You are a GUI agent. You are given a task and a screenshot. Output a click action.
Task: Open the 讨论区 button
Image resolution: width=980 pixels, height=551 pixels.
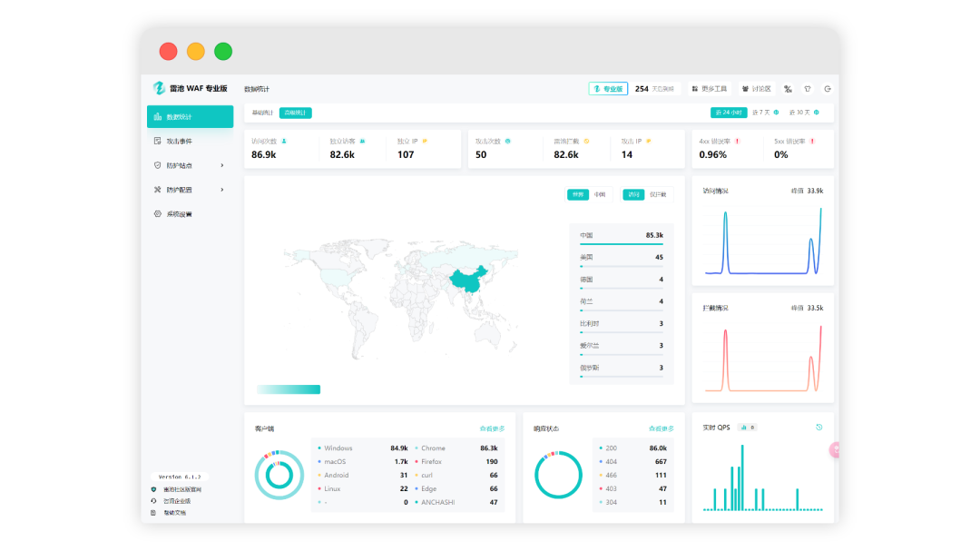756,89
